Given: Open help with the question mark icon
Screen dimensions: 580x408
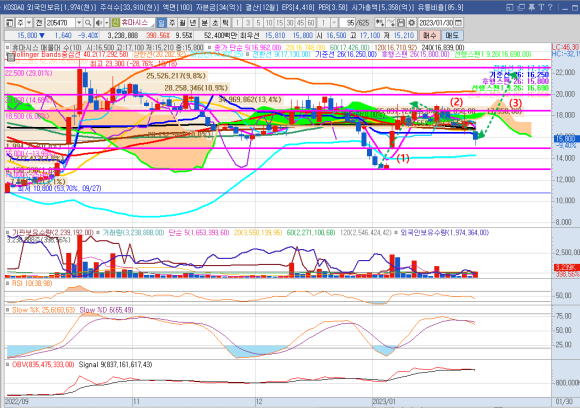Looking at the screenshot, I should tap(550, 7).
